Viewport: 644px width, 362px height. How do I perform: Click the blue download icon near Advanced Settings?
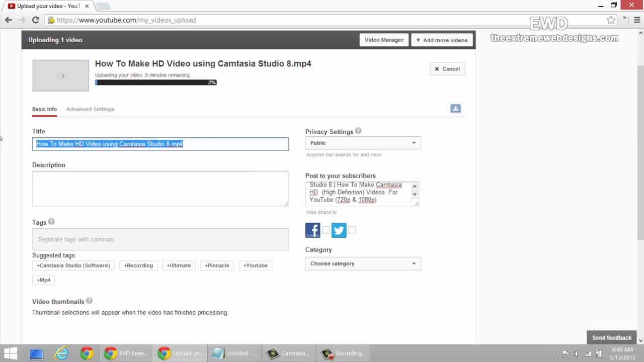click(455, 109)
